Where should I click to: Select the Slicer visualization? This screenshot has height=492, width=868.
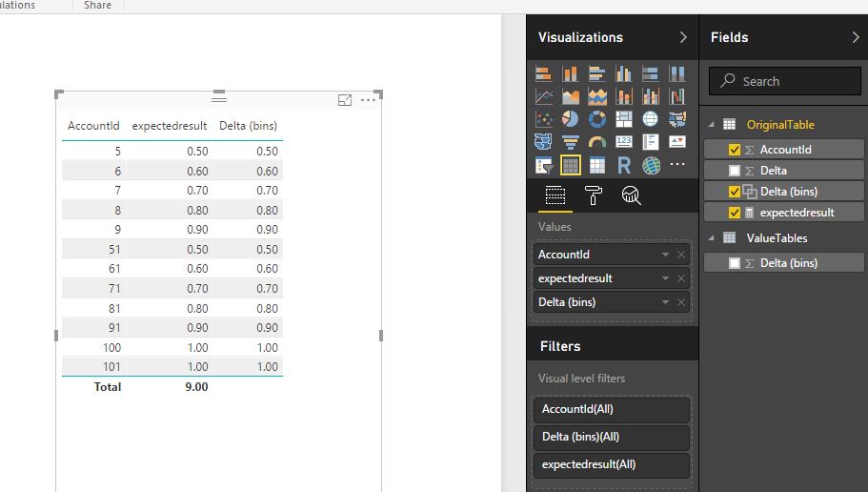coord(544,165)
